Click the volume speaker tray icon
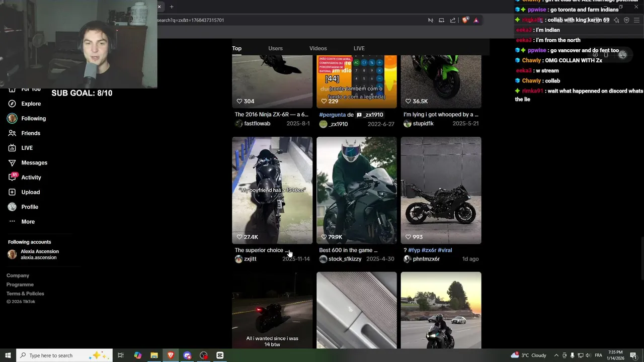 [x=589, y=355]
